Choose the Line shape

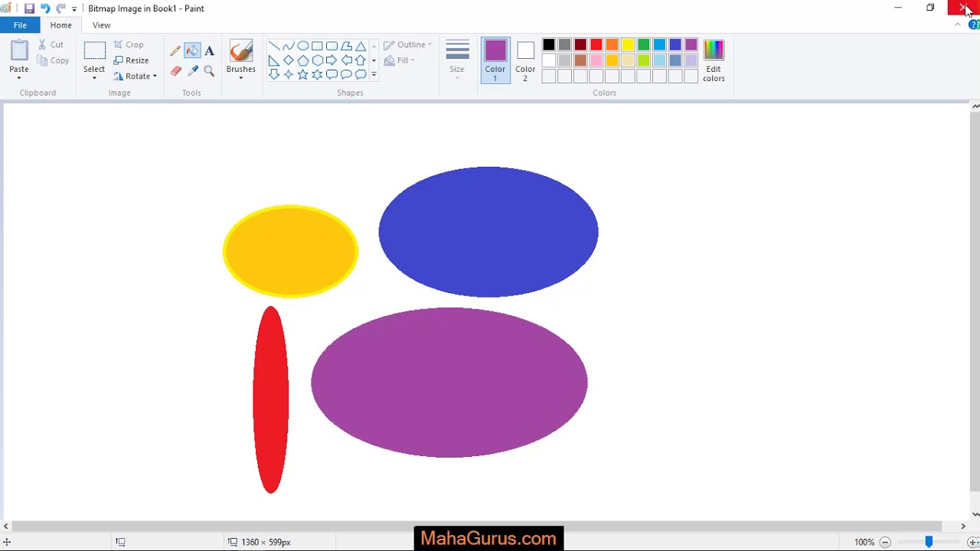click(273, 46)
